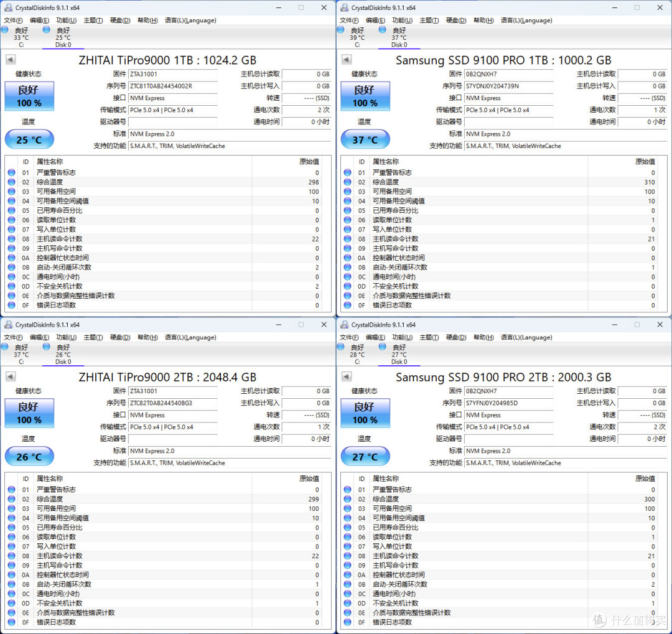
Task: Click previous-disk arrow in ZHITAI TiPro9000 1TB window
Action: (11, 60)
